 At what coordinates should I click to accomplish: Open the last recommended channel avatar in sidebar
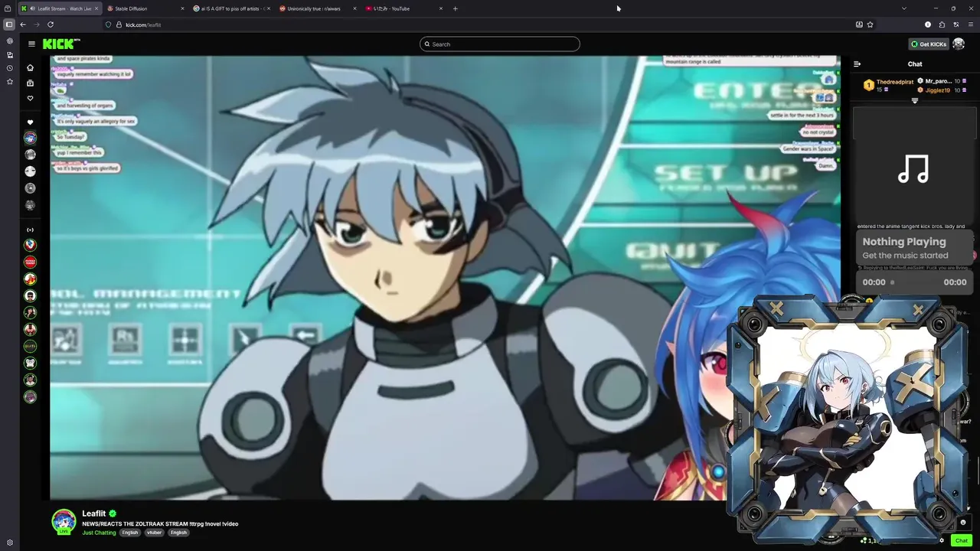point(31,396)
